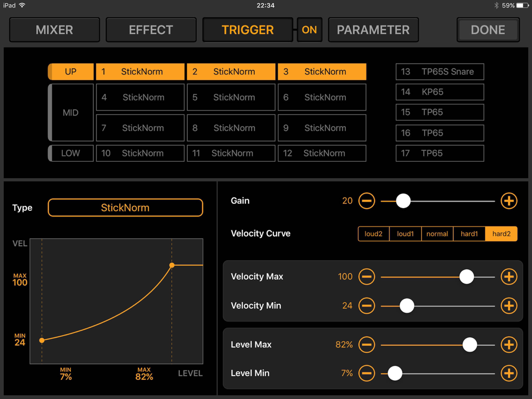Raise Level Max using plus icon
This screenshot has width=532, height=399.
coord(509,345)
